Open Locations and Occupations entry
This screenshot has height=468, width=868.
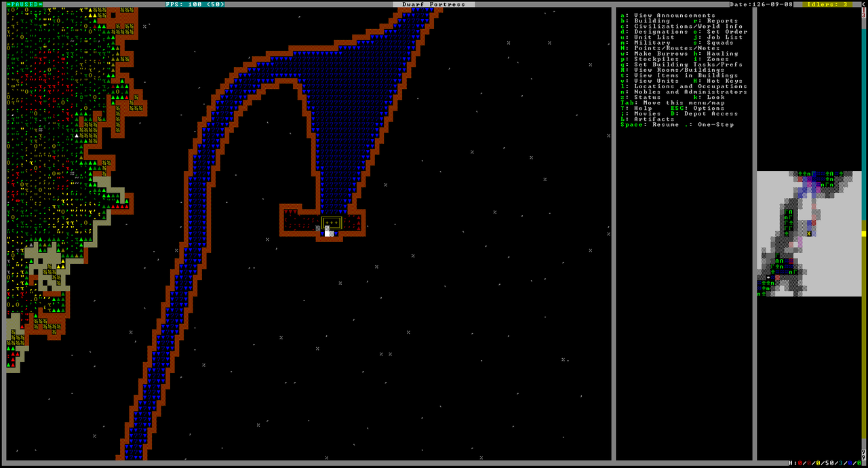(684, 86)
